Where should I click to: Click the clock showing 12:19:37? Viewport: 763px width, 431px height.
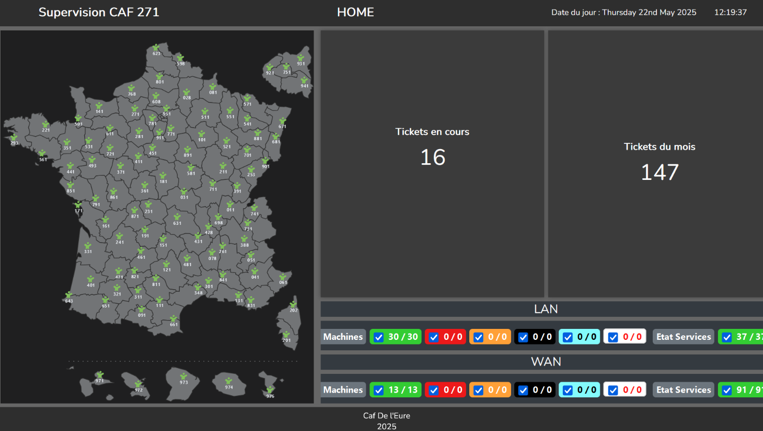point(730,13)
